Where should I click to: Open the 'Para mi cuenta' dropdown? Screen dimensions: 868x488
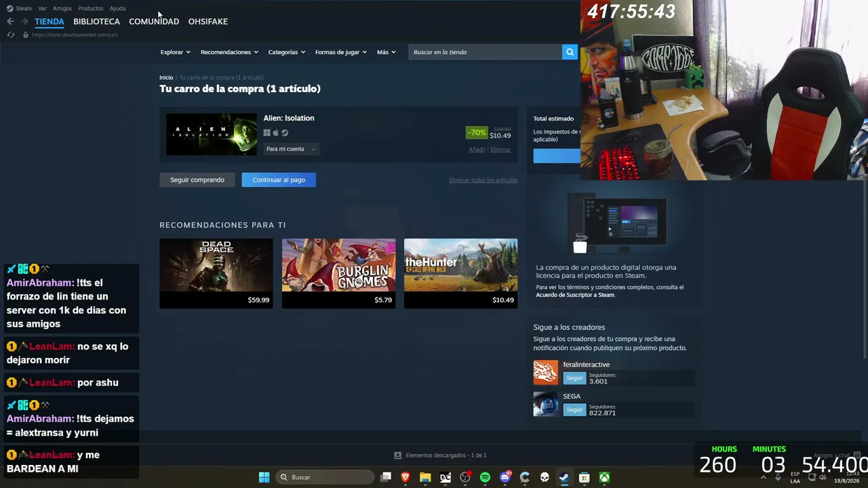(x=291, y=149)
